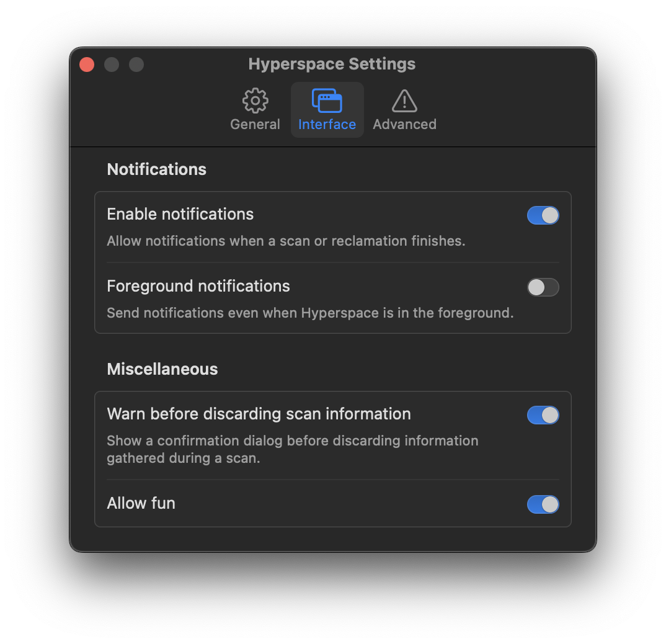Click the grayed-out zoom window button
The image size is (666, 644).
pyautogui.click(x=136, y=65)
